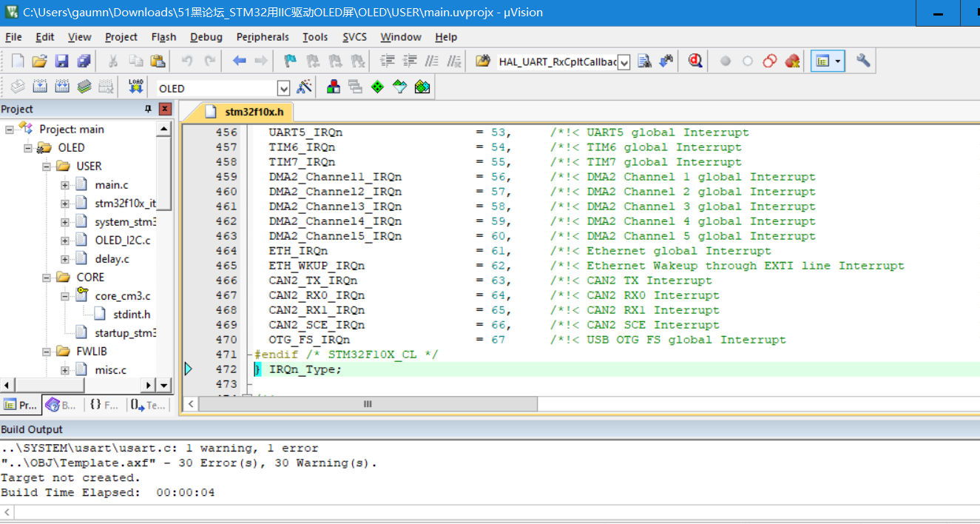980x524 pixels.
Task: Start debug session with magnifier d icon
Action: [x=695, y=61]
